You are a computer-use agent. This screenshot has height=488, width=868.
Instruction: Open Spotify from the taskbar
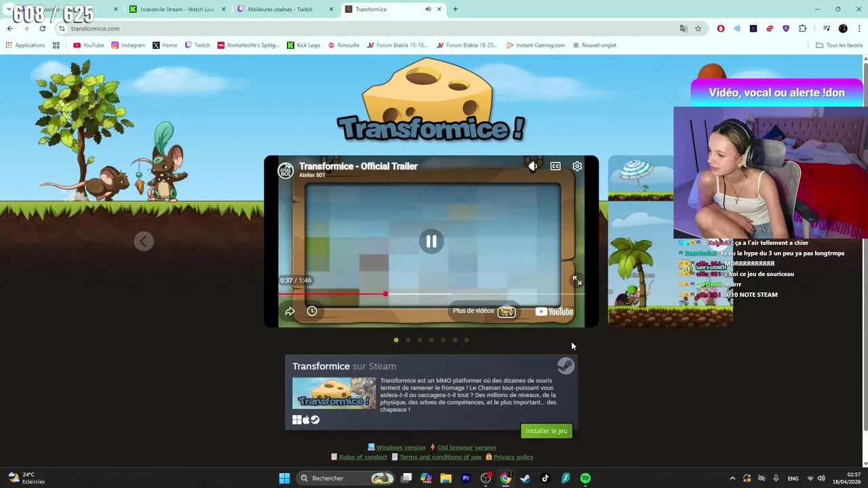[x=585, y=479]
